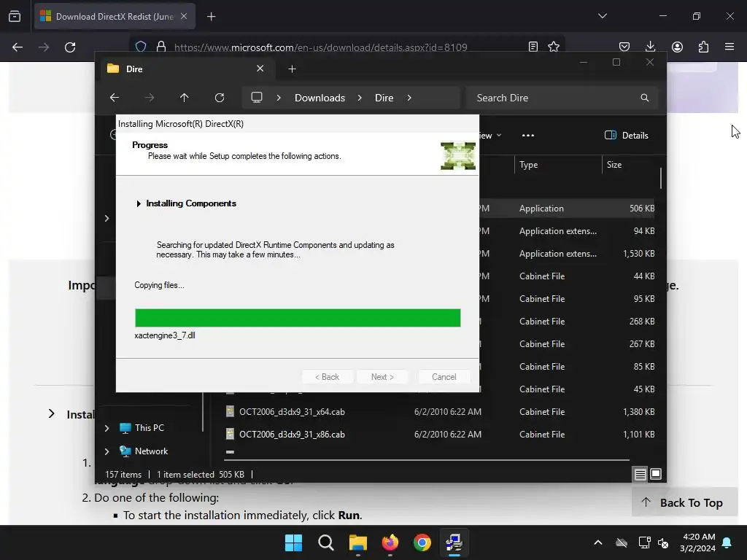The height and width of the screenshot is (560, 747).
Task: Refresh the Explorer folder view
Action: pyautogui.click(x=219, y=98)
